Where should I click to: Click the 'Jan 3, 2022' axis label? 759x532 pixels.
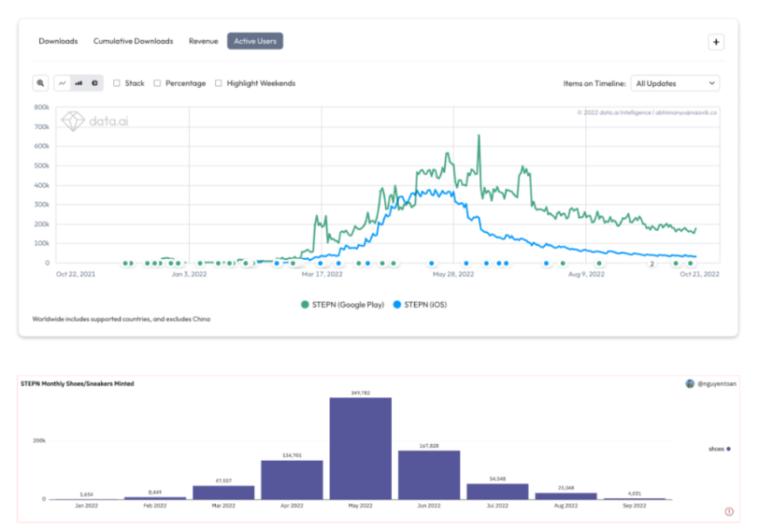(x=189, y=274)
